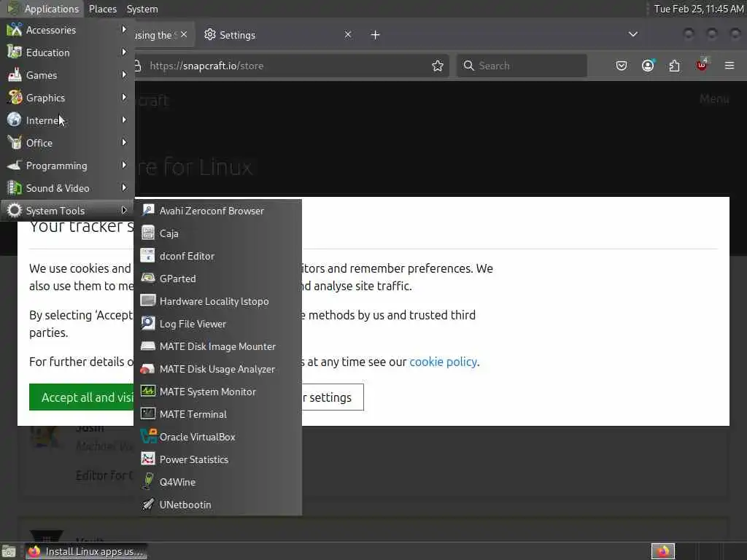Open the extensions puzzle icon
Screen dimensions: 747x560
click(675, 66)
